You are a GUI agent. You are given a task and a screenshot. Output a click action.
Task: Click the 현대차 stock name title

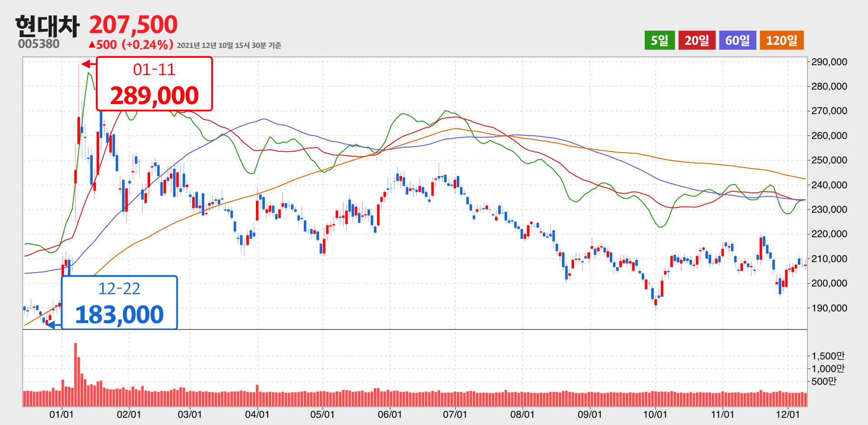pyautogui.click(x=47, y=26)
